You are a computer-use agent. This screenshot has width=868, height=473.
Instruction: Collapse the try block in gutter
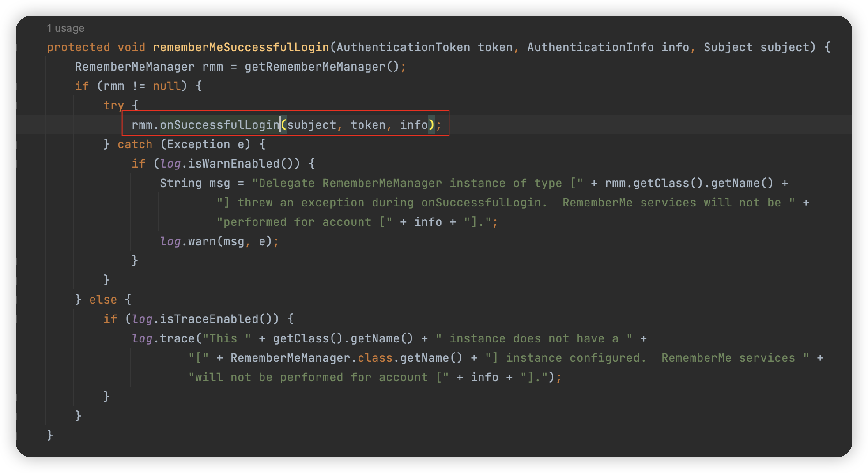[17, 105]
